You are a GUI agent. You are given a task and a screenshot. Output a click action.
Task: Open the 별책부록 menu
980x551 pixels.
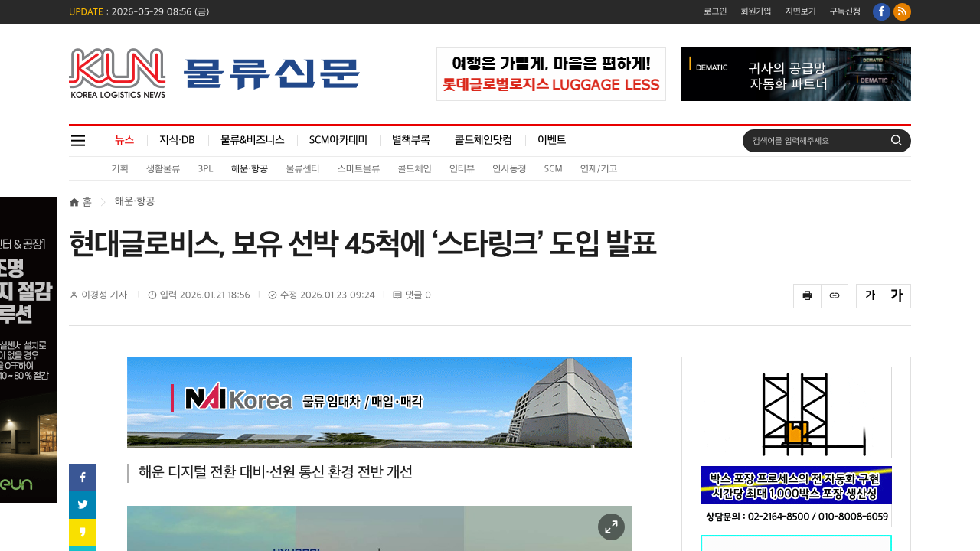[x=411, y=140]
